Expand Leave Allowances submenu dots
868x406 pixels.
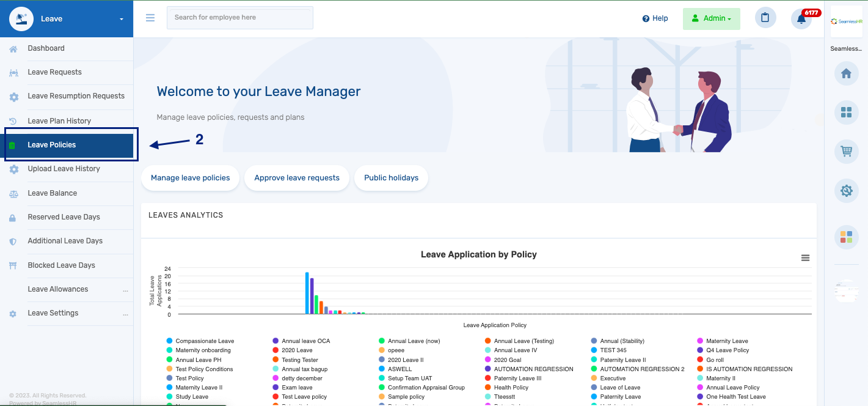click(x=125, y=290)
